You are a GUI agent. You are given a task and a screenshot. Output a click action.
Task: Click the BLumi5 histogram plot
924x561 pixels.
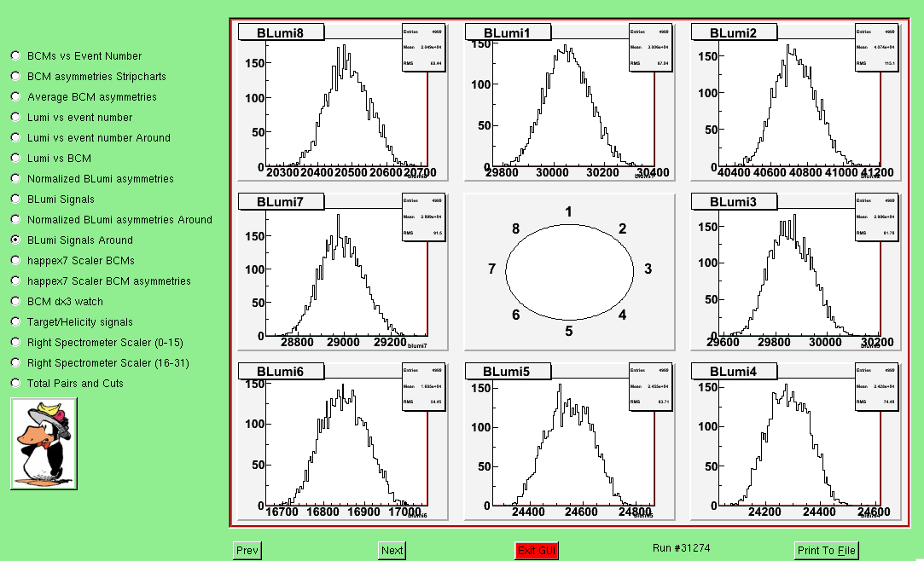coord(569,442)
